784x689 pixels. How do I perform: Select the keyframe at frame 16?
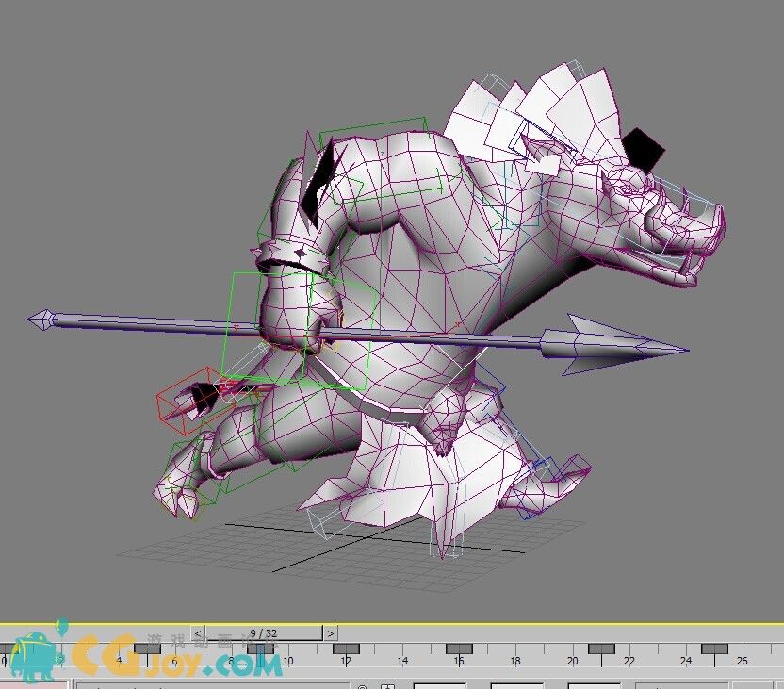point(459,648)
